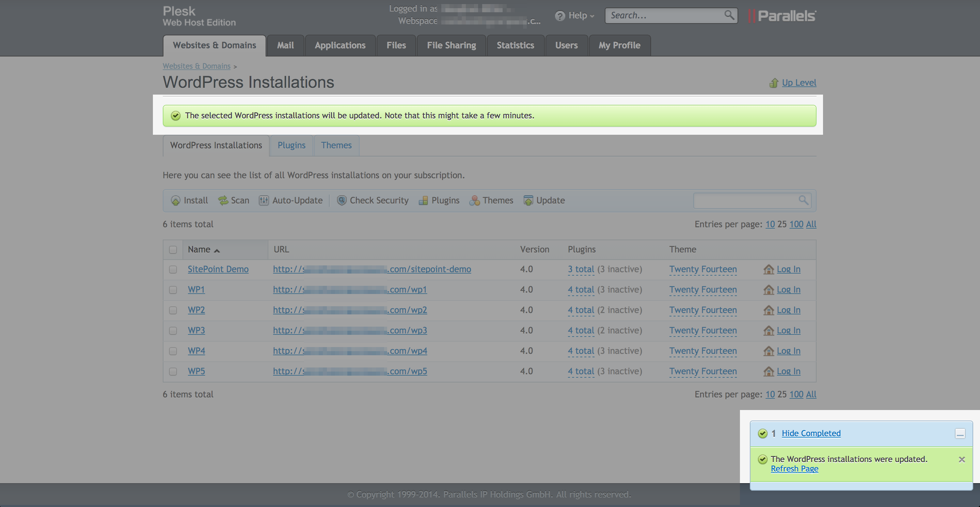Open Twenty Fourteen theme dropdown for WP5
980x507 pixels.
(x=703, y=371)
